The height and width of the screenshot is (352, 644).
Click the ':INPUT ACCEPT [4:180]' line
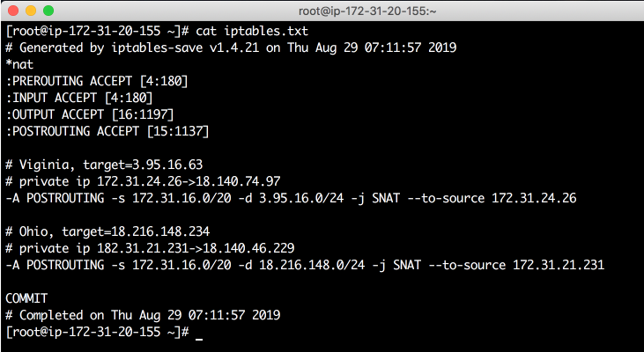pos(79,98)
